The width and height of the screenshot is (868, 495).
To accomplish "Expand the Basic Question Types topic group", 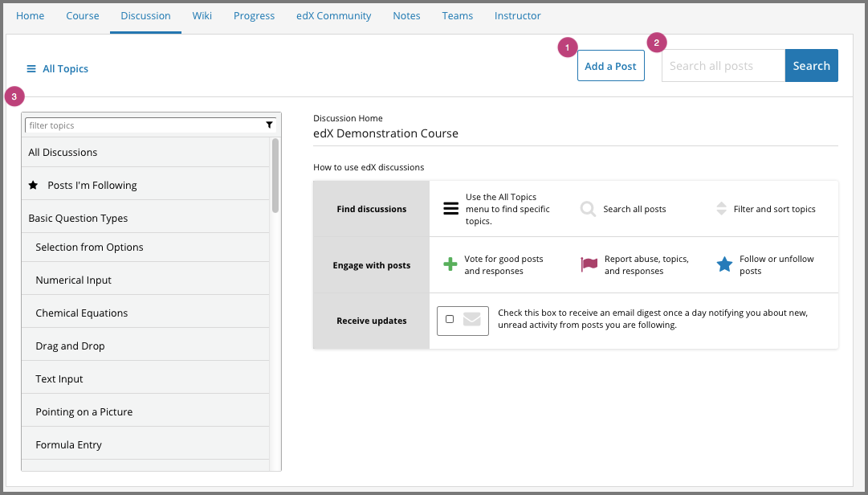I will 78,218.
